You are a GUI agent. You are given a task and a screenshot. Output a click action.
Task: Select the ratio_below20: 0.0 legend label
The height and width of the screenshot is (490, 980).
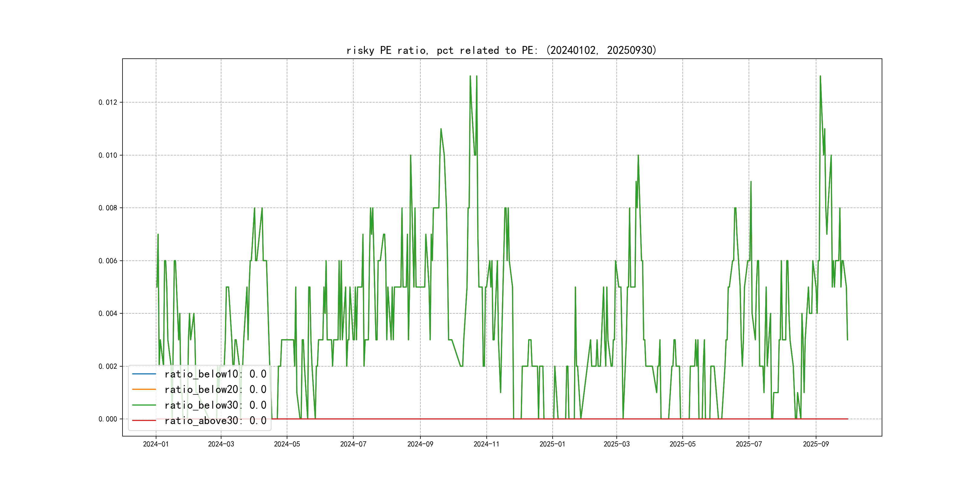pyautogui.click(x=215, y=389)
